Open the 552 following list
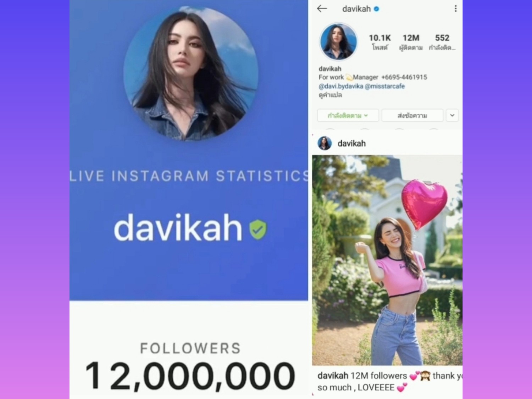The height and width of the screenshot is (399, 532). [x=442, y=42]
